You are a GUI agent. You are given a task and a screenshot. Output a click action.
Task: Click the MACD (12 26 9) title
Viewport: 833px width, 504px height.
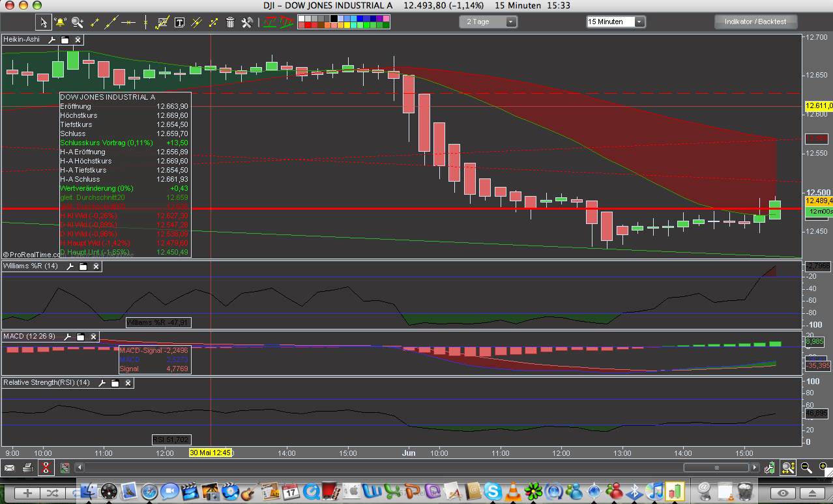pyautogui.click(x=30, y=337)
